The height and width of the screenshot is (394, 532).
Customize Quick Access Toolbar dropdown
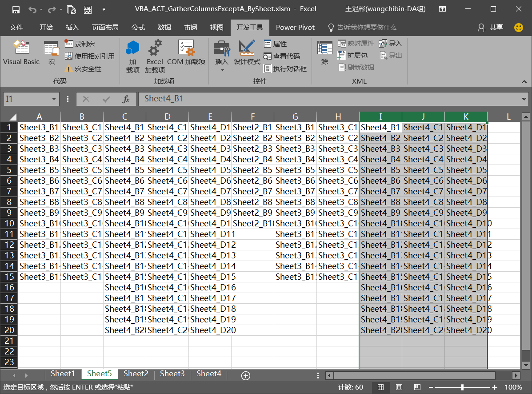[x=104, y=10]
